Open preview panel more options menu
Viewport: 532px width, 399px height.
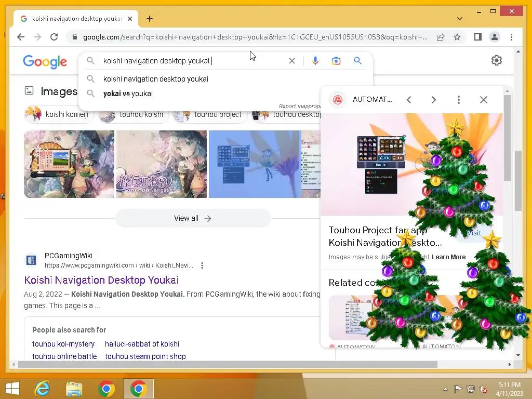coord(458,100)
